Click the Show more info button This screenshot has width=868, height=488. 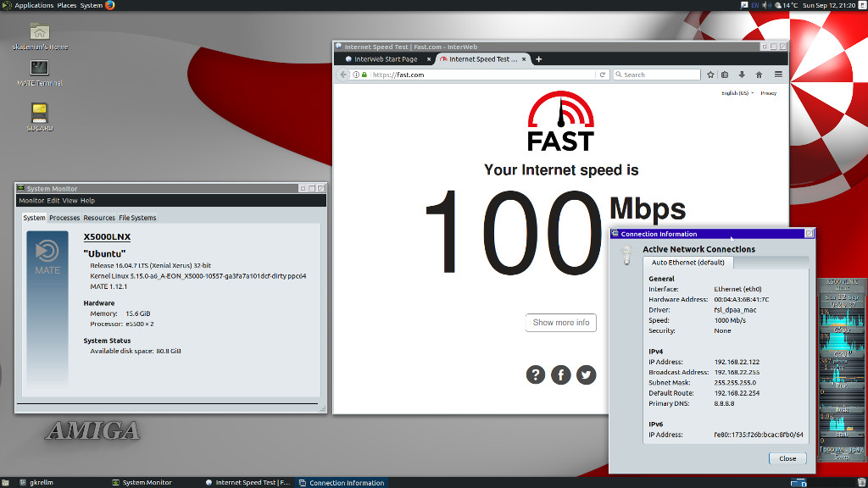pos(561,323)
